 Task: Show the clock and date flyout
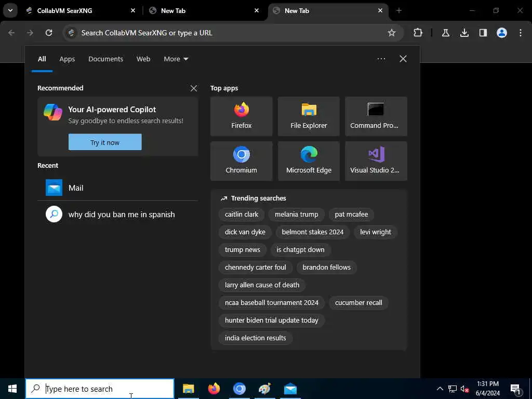coord(487,389)
